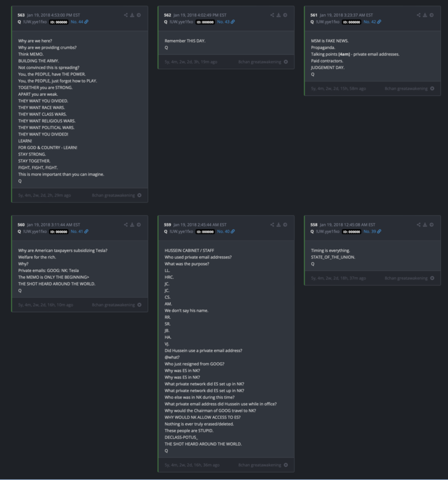Click 'Welfare for the rich.' line

point(37,257)
